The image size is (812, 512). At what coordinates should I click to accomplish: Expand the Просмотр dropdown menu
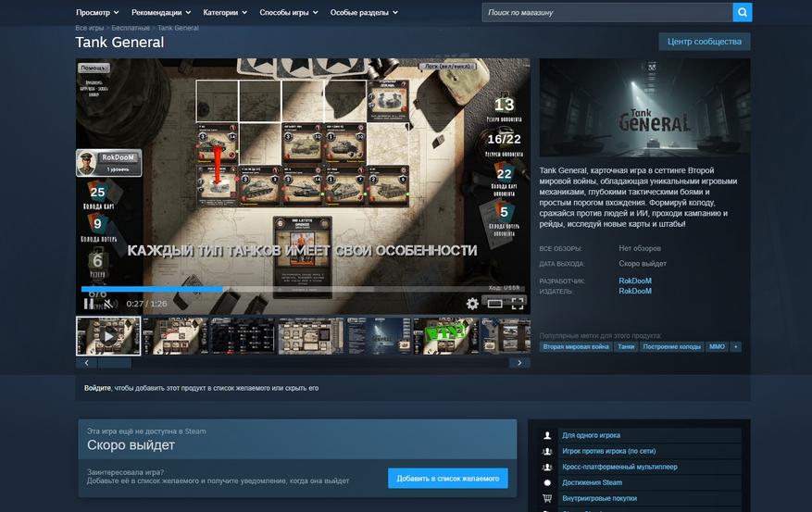(97, 12)
